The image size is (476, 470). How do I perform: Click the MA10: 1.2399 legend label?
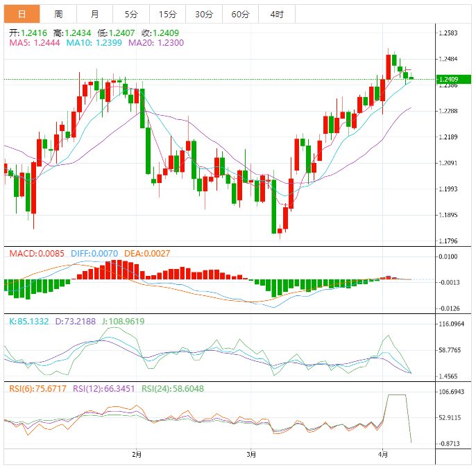tap(94, 43)
